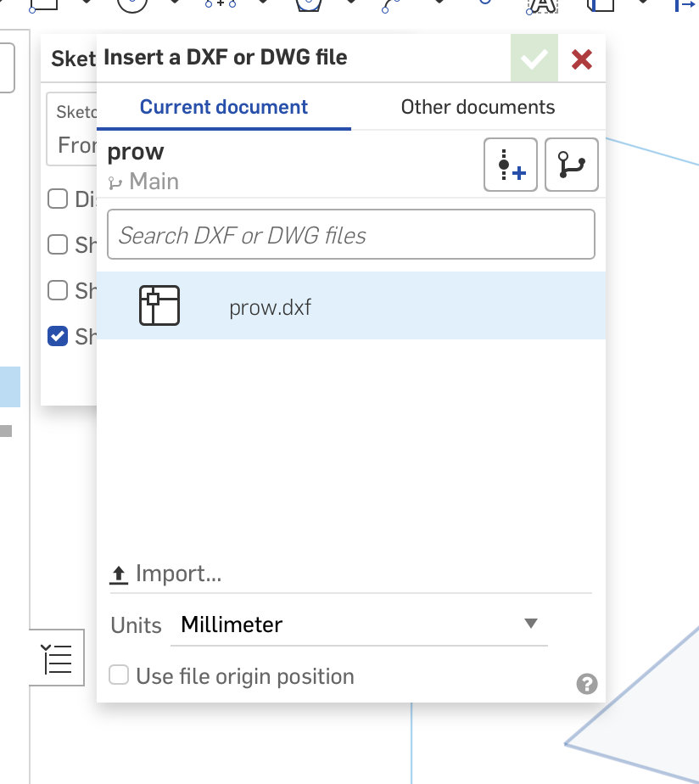The height and width of the screenshot is (784, 699).
Task: Expand the Circle tool dropdown arrow
Action: point(174,4)
